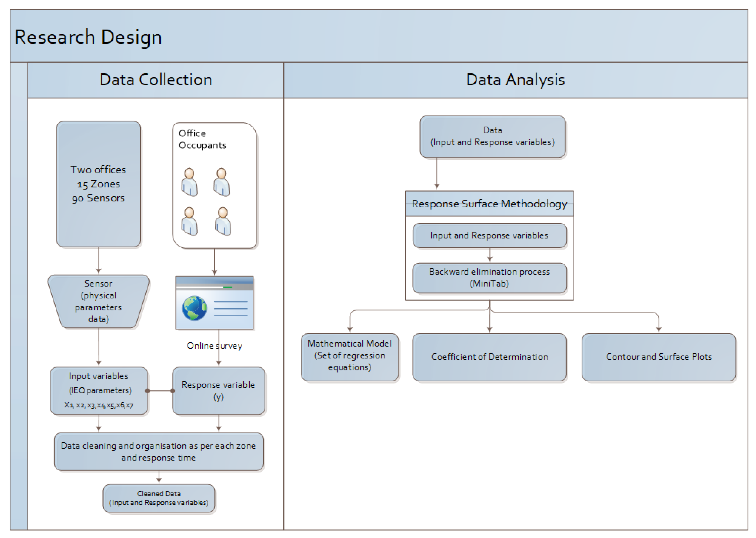Click the globe in the survey icon

(194, 308)
